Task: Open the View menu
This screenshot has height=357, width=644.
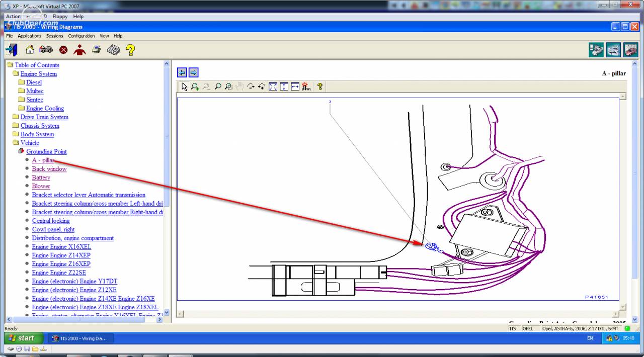Action: [104, 36]
